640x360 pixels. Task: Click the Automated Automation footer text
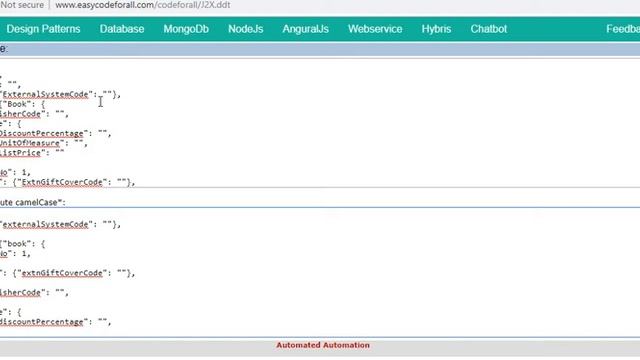coord(323,345)
